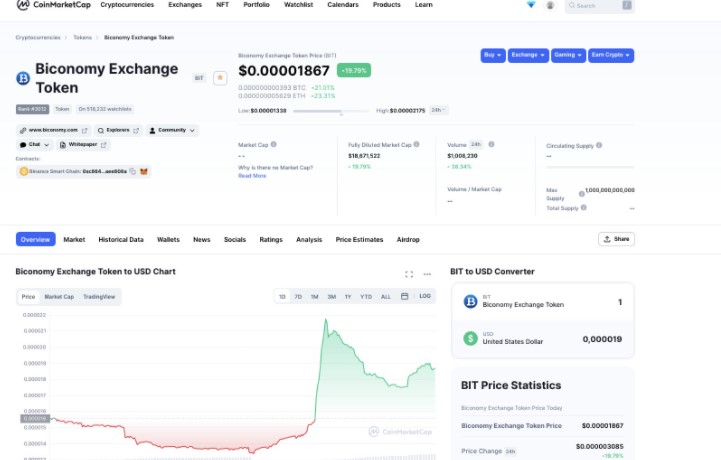The width and height of the screenshot is (721, 460).
Task: Go to Watchlist in top nav
Action: tap(298, 5)
